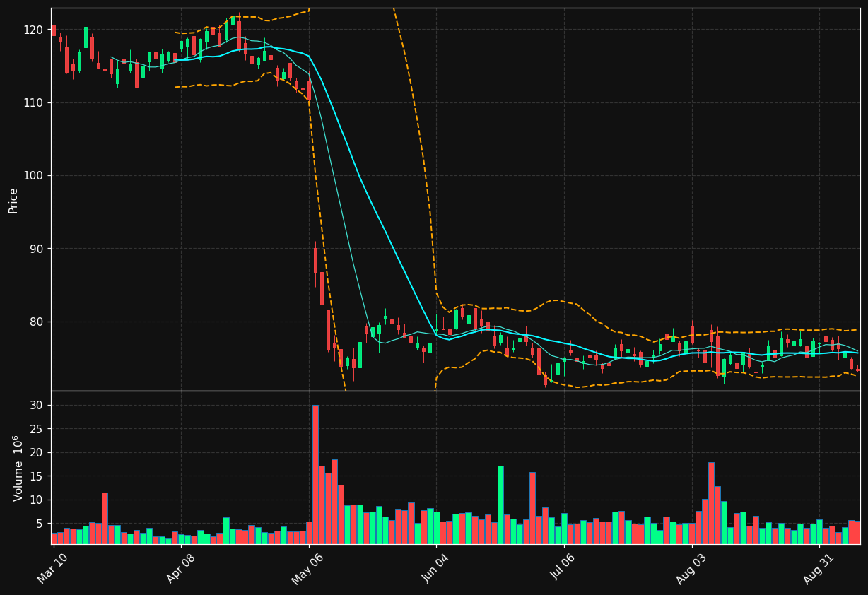
Task: Click the 90 price axis tick label
Action: (37, 249)
